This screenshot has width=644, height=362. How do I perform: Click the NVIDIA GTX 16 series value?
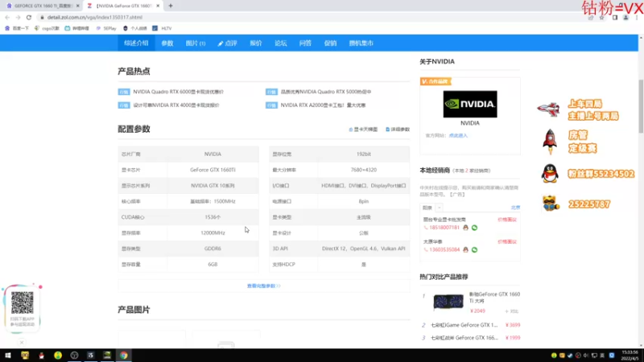[213, 186]
